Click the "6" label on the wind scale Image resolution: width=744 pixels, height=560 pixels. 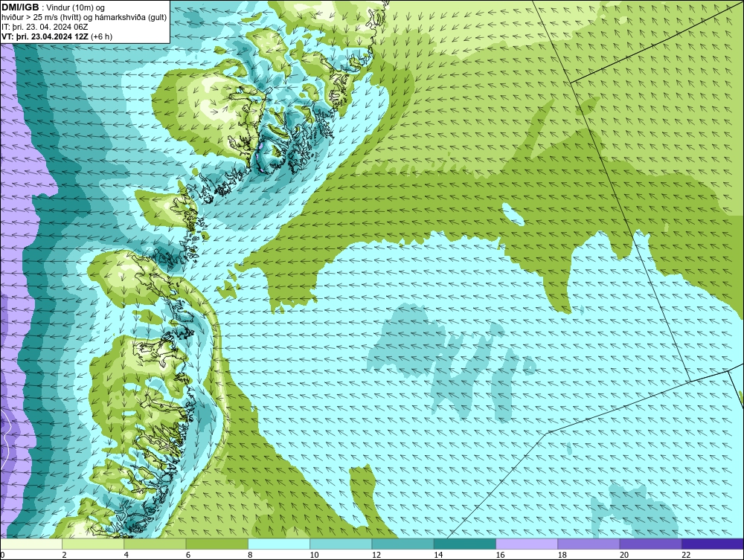188,556
